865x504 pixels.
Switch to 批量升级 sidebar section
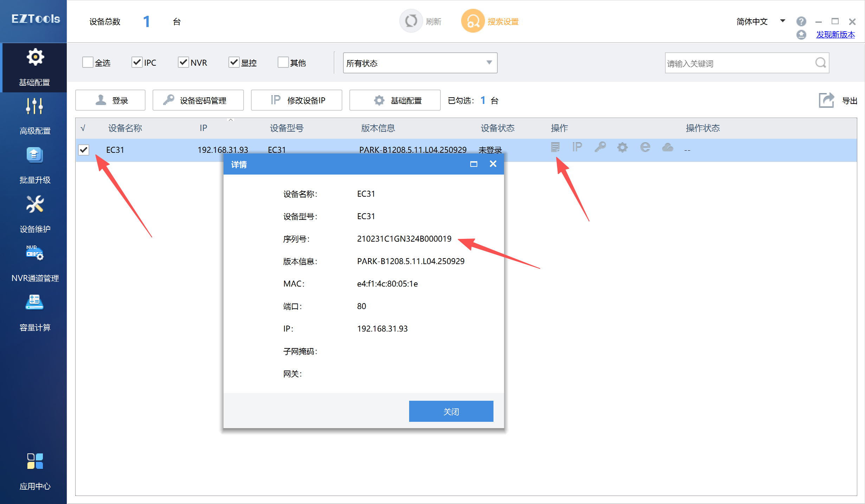(x=34, y=166)
